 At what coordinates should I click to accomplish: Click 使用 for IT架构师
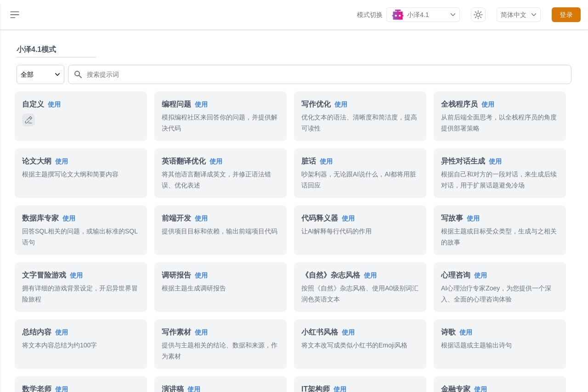[x=340, y=389]
